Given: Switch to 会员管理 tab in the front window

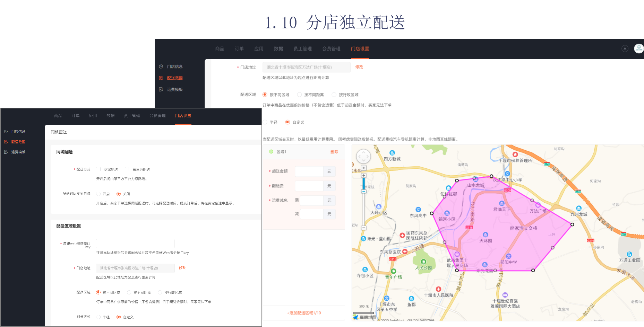Looking at the screenshot, I should pyautogui.click(x=157, y=116).
